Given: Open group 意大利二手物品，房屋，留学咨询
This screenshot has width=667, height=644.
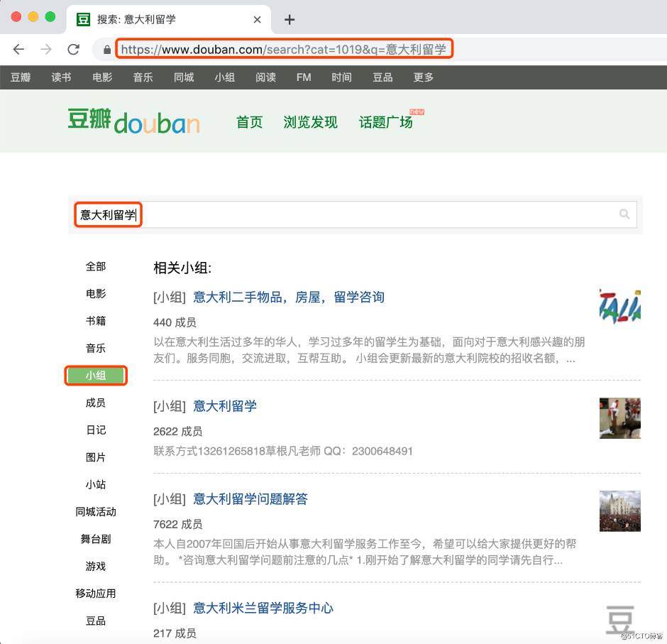Looking at the screenshot, I should pos(289,297).
